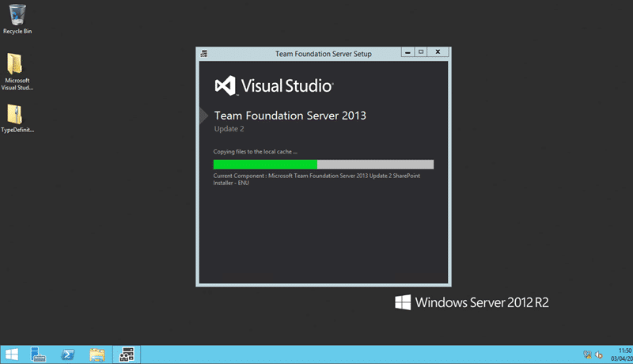The width and height of the screenshot is (633, 364).
Task: Open the Windows Start button
Action: (12, 355)
